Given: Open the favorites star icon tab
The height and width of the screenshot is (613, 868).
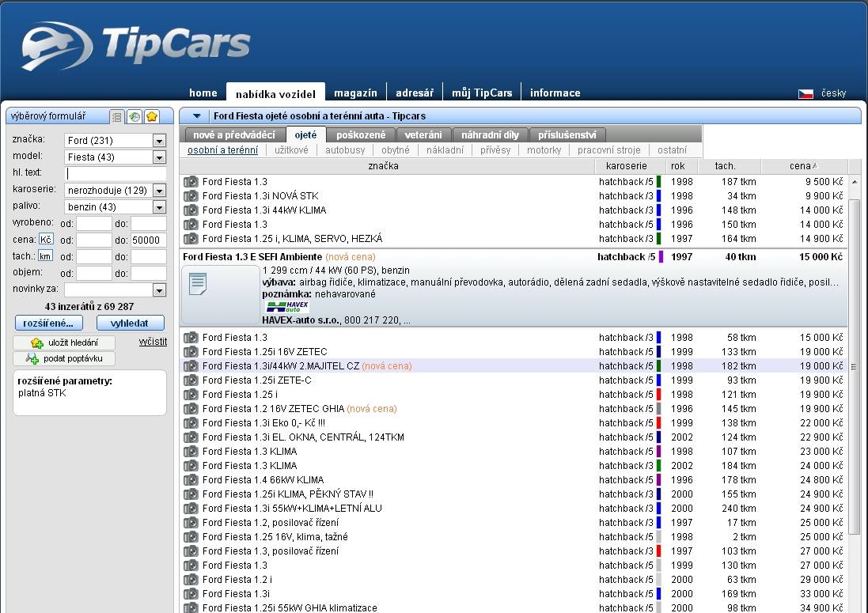Looking at the screenshot, I should click(x=152, y=117).
